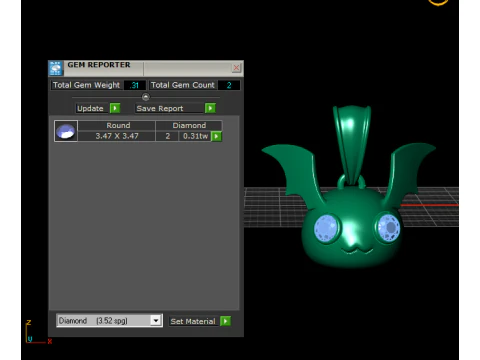Collapse the panel with the round arrow toggle

click(146, 97)
